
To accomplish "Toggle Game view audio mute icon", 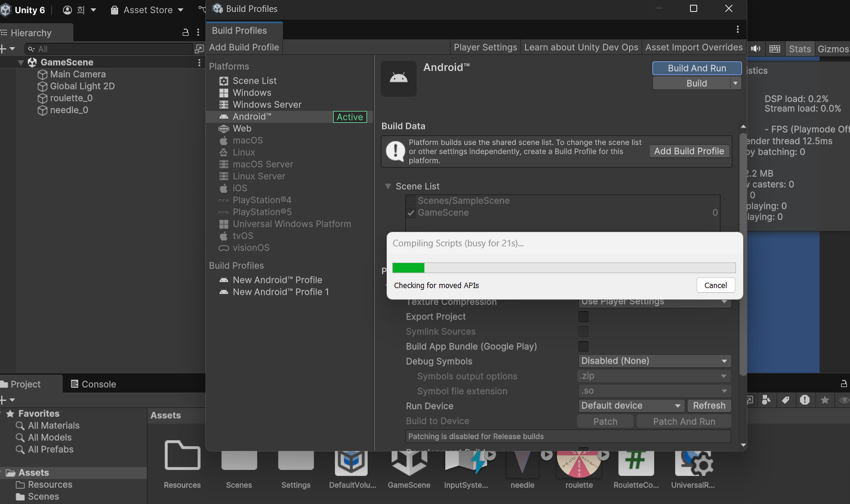I will (x=756, y=49).
